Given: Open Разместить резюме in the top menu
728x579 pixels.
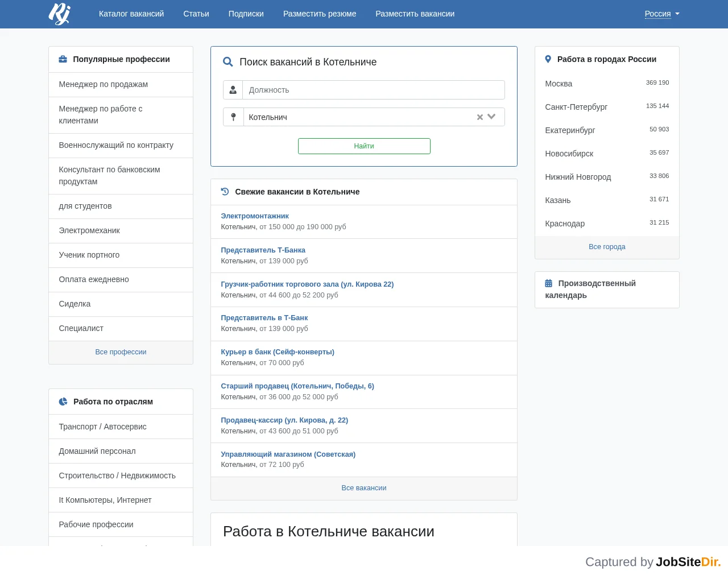Looking at the screenshot, I should (320, 14).
